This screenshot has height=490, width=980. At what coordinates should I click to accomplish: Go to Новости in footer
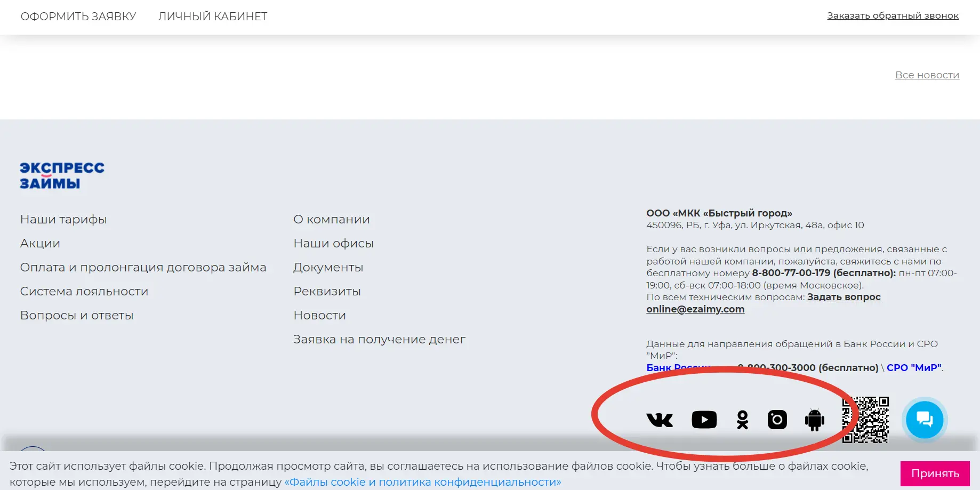(x=320, y=315)
